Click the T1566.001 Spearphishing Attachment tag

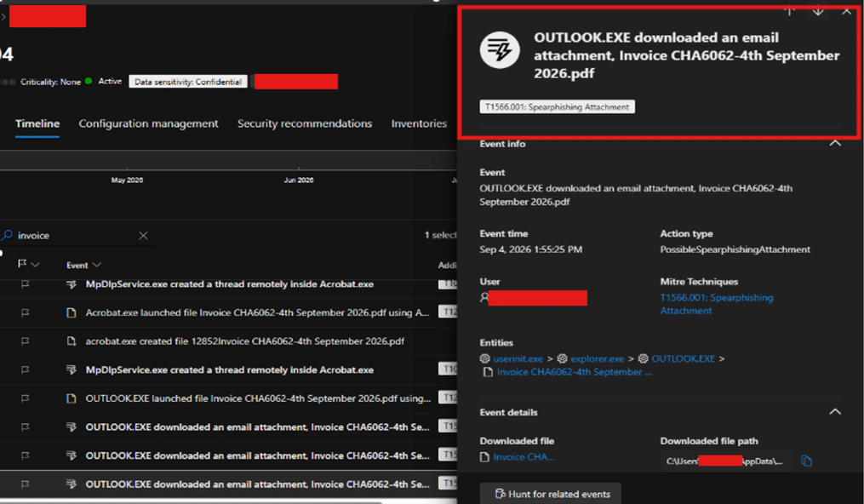pos(557,107)
